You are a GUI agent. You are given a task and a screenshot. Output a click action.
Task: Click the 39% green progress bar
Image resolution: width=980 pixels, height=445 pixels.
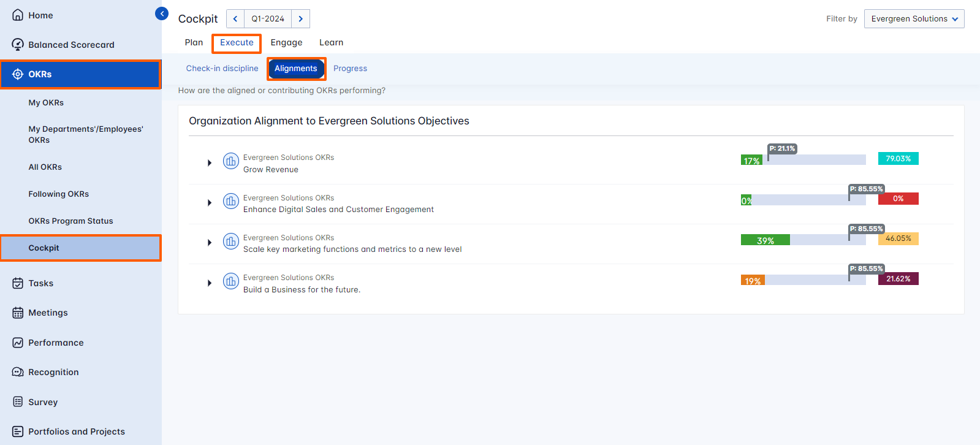tap(765, 240)
